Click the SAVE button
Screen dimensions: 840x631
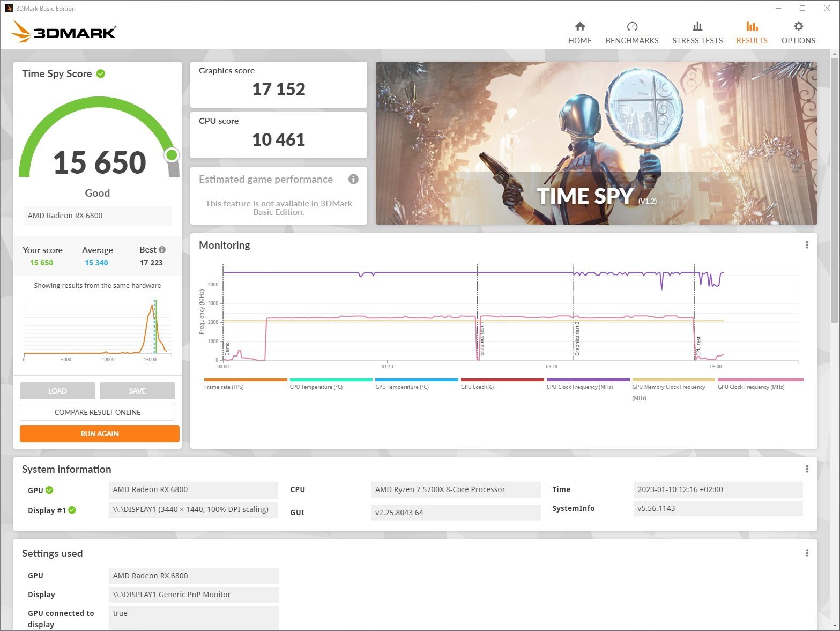(137, 391)
